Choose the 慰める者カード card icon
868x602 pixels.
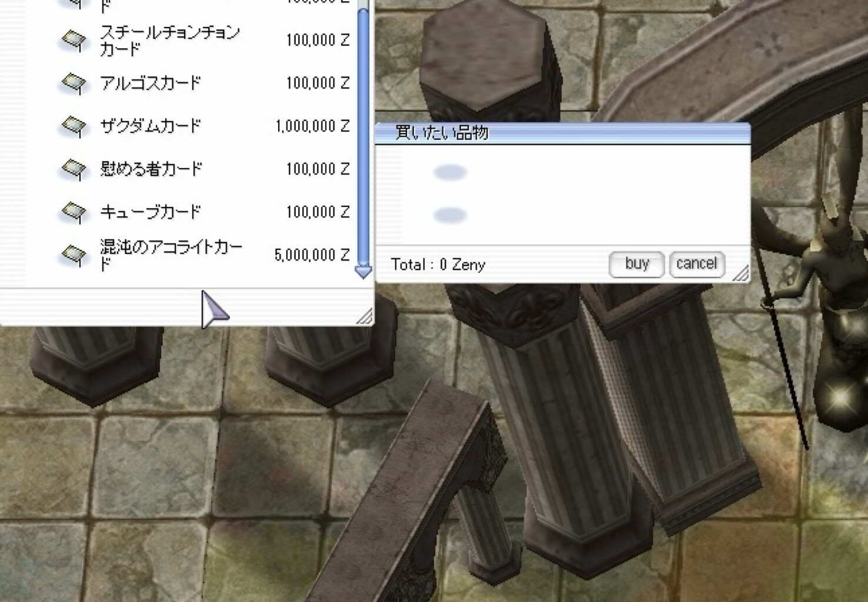point(74,169)
